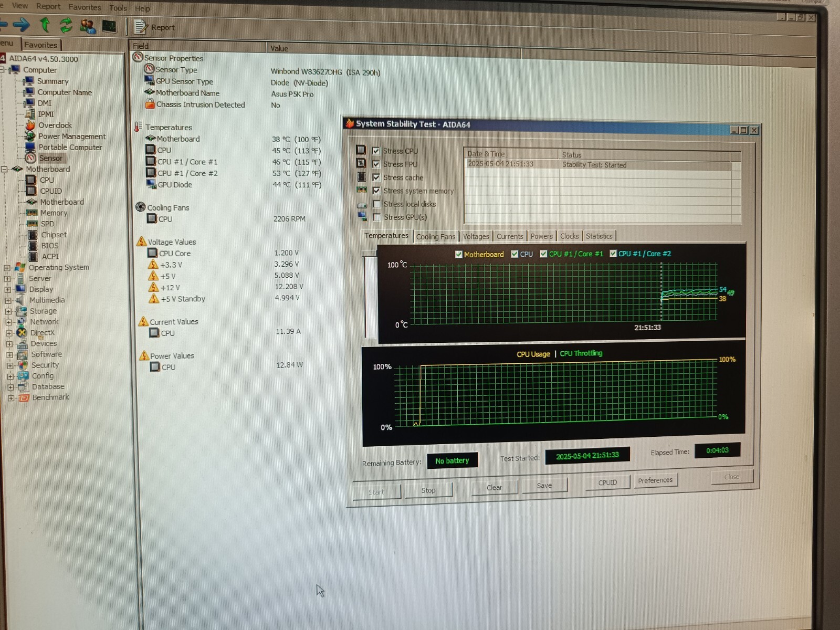The width and height of the screenshot is (840, 630).
Task: Select the Portable Computer tree item
Action: point(70,148)
